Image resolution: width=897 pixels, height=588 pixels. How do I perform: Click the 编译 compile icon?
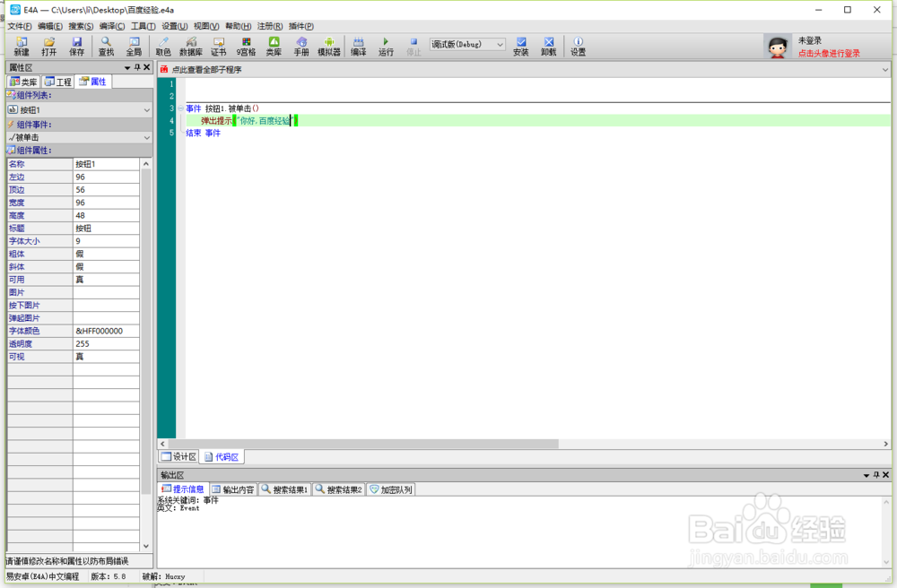pyautogui.click(x=359, y=47)
